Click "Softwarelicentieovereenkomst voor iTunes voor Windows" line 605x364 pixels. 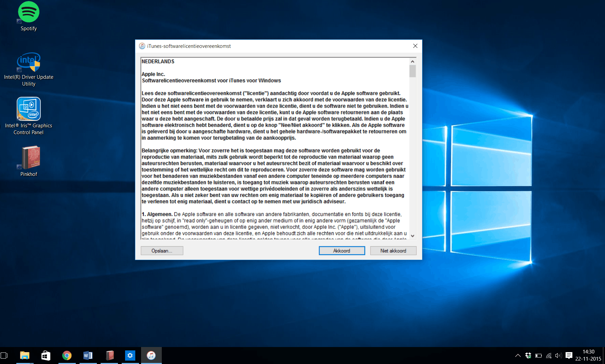pos(211,80)
